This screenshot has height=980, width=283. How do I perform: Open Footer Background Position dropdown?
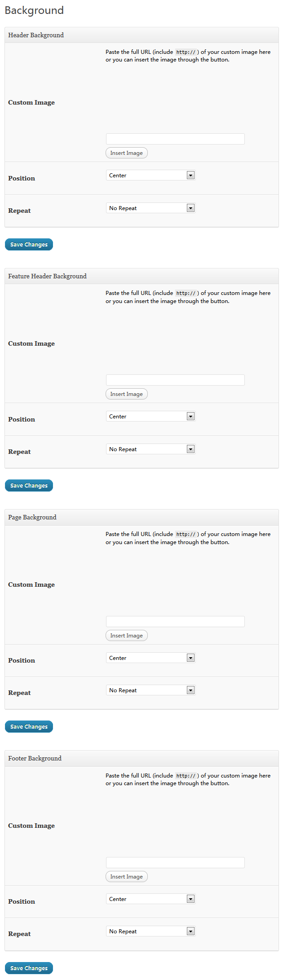point(150,899)
